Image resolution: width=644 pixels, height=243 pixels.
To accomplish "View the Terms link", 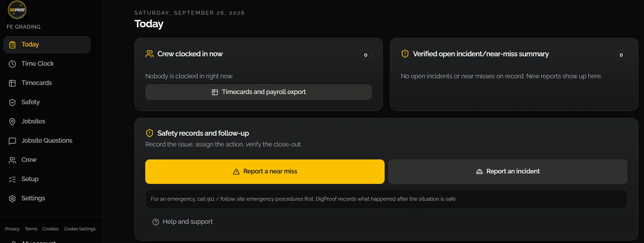I will [31, 229].
